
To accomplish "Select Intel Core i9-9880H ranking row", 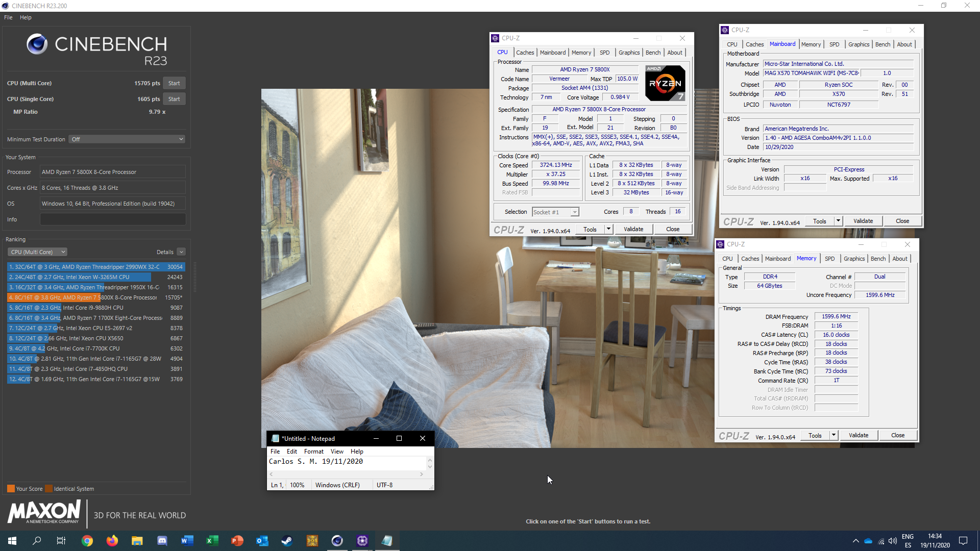I will (x=95, y=308).
